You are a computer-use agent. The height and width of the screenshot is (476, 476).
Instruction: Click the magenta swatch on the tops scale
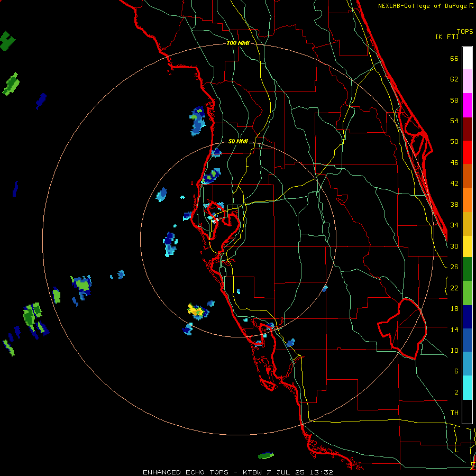coord(467,105)
